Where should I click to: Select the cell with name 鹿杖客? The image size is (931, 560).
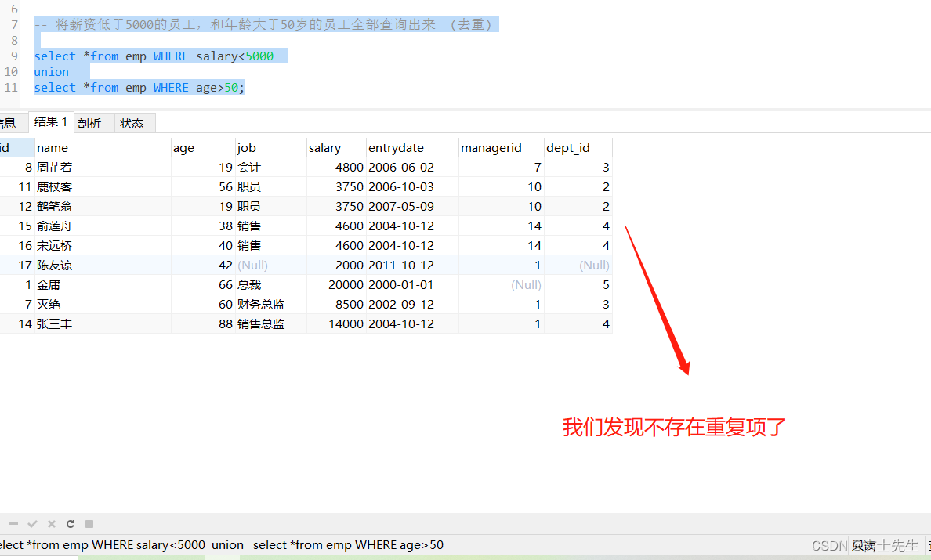[103, 187]
